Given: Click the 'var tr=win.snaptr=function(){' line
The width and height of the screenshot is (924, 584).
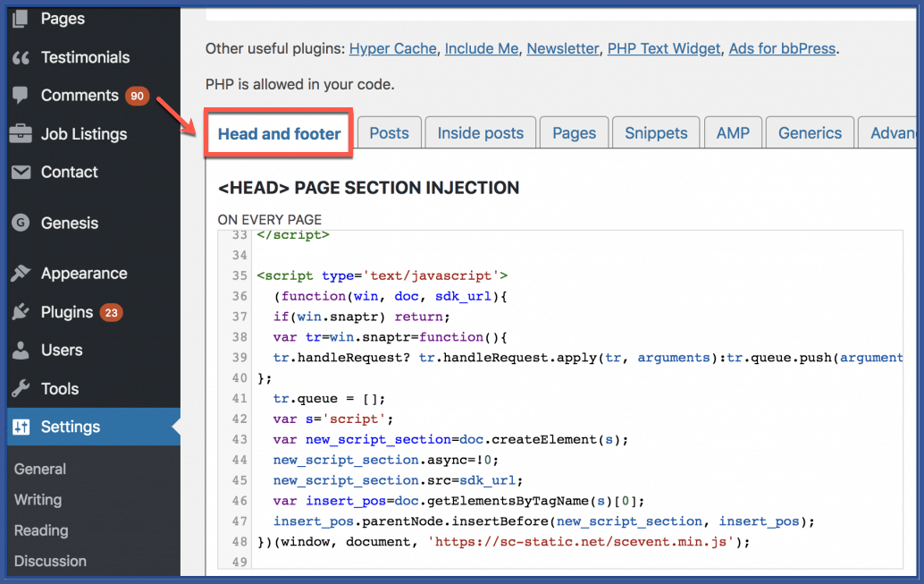Looking at the screenshot, I should click(391, 337).
